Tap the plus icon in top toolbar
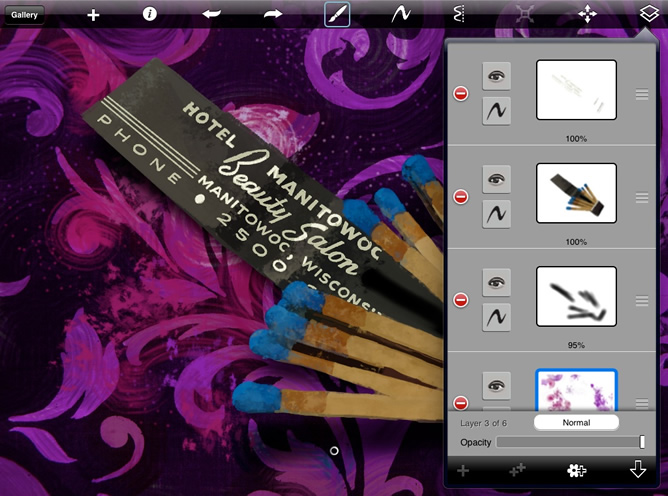 click(93, 15)
